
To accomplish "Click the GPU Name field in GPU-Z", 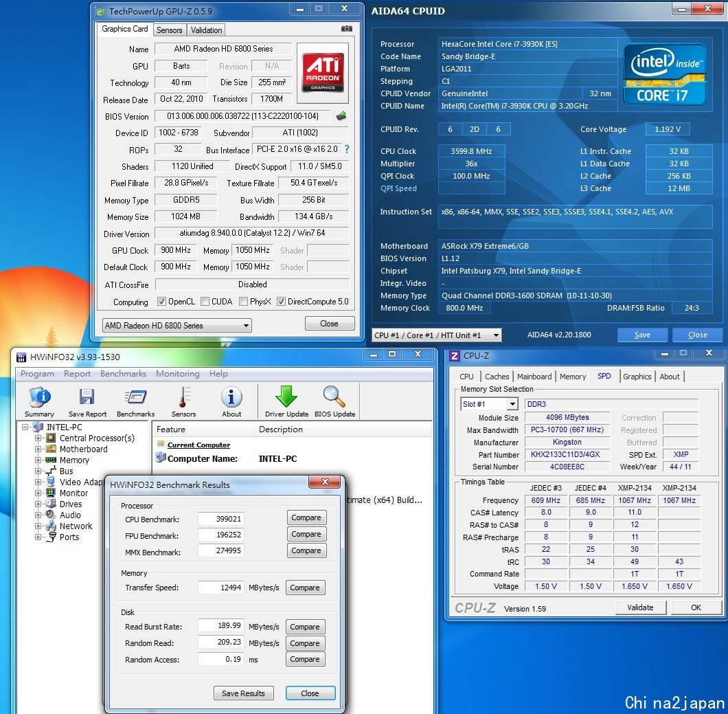I will click(223, 49).
